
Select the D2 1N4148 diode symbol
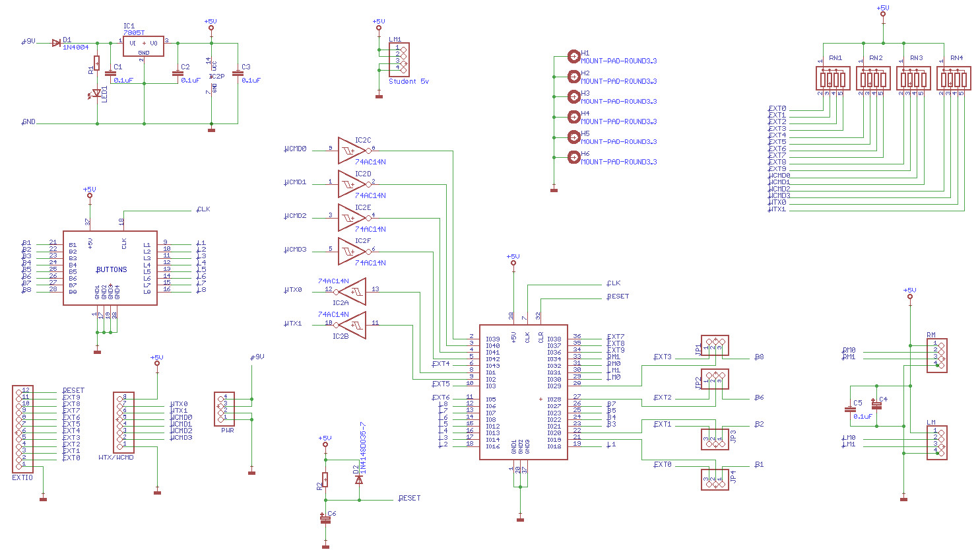pyautogui.click(x=359, y=479)
